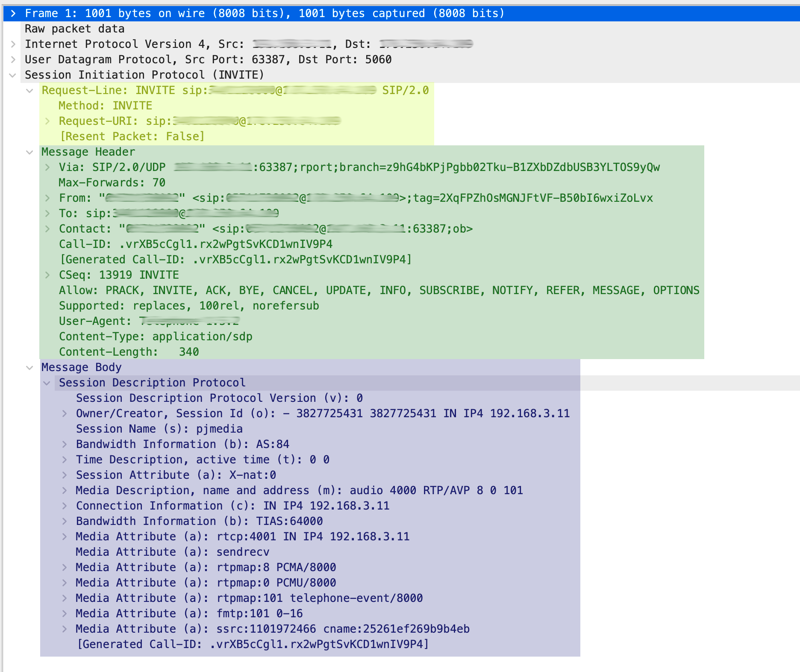
Task: Expand the Via SIP/2.0/UDP header
Action: pos(47,167)
